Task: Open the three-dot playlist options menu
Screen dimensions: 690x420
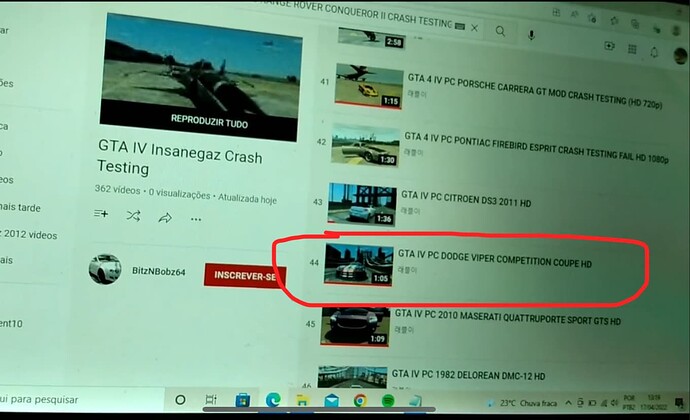Action: [x=196, y=218]
